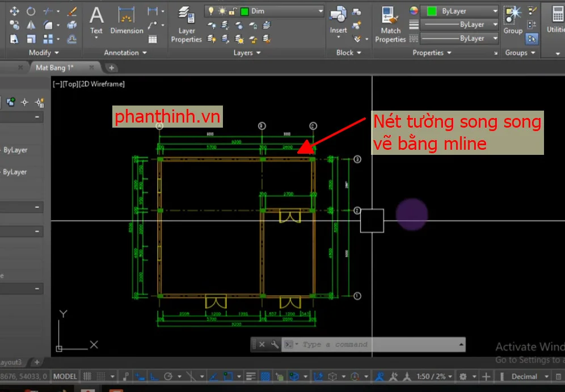Expand the Annotation panel
Image resolution: width=565 pixels, height=392 pixels.
(x=125, y=53)
